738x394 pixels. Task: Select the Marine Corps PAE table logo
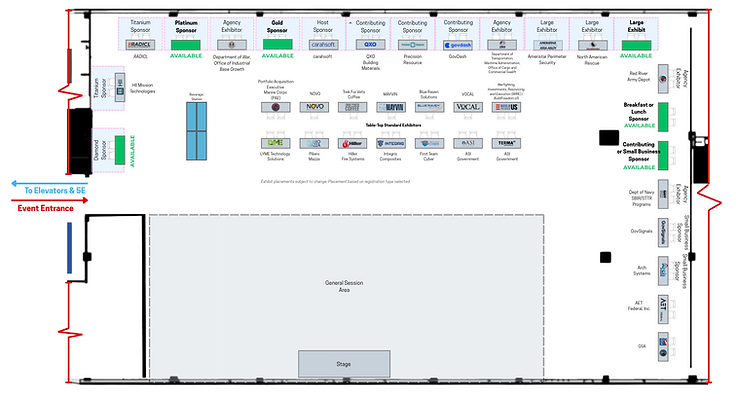tap(276, 107)
